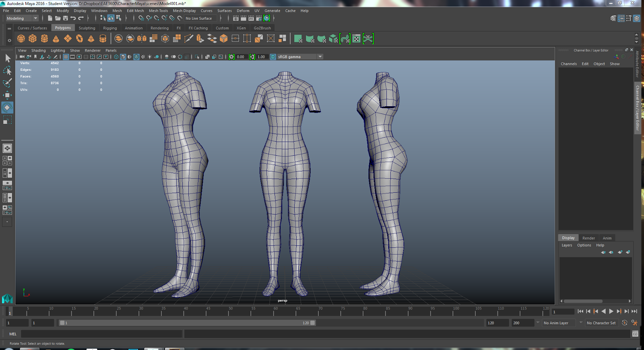Toggle Auto Keyframe button
The width and height of the screenshot is (644, 350).
[x=625, y=323]
